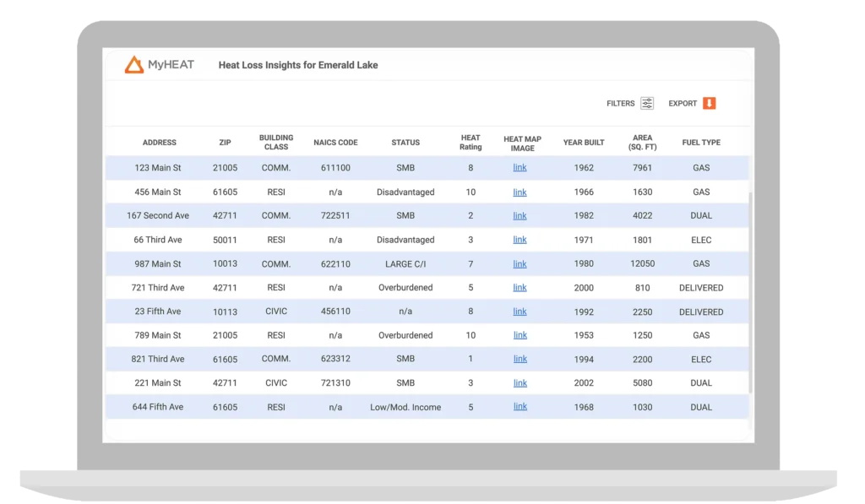Click the FUEL TYPE column header

pos(701,143)
